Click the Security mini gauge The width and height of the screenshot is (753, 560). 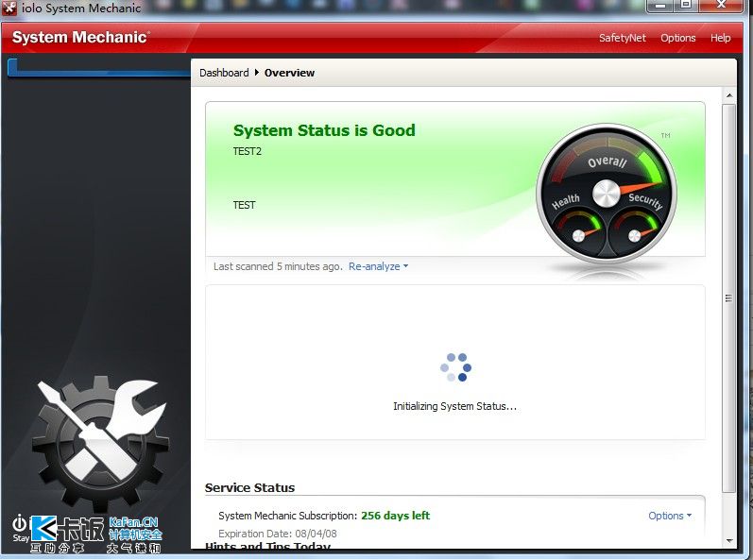click(635, 230)
